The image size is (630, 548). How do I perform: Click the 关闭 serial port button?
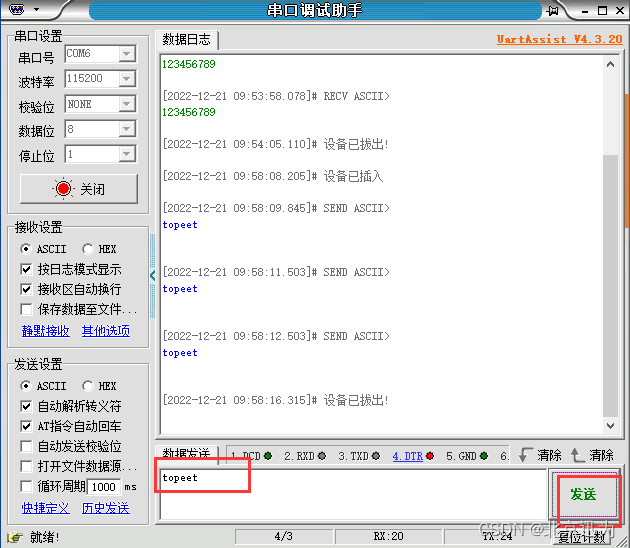[x=79, y=189]
